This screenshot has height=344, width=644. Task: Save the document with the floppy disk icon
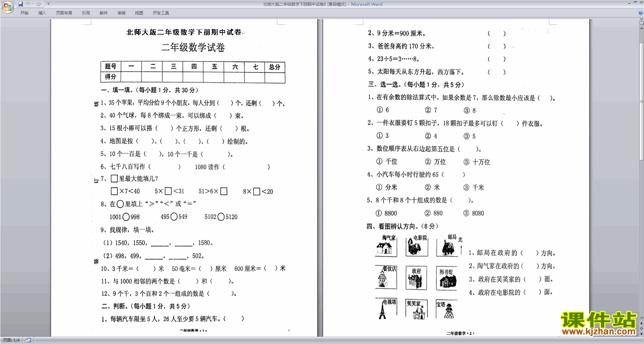[20, 4]
